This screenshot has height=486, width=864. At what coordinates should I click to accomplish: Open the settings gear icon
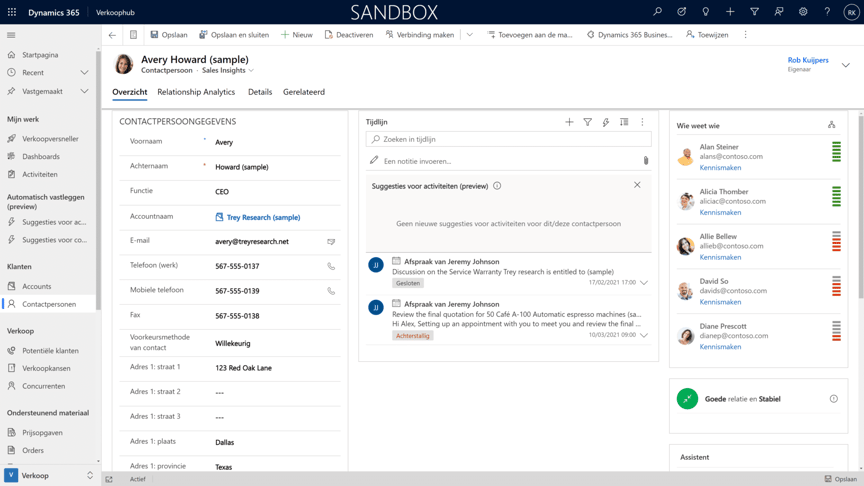803,12
